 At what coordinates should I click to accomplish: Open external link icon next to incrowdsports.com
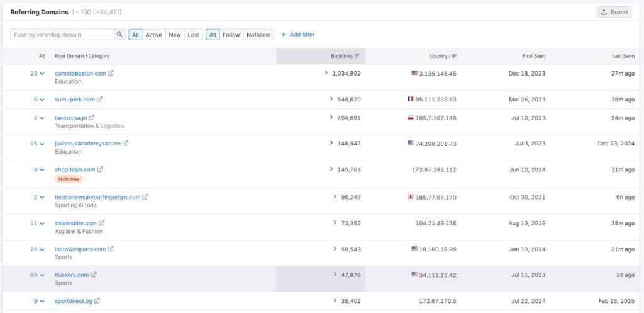click(111, 249)
